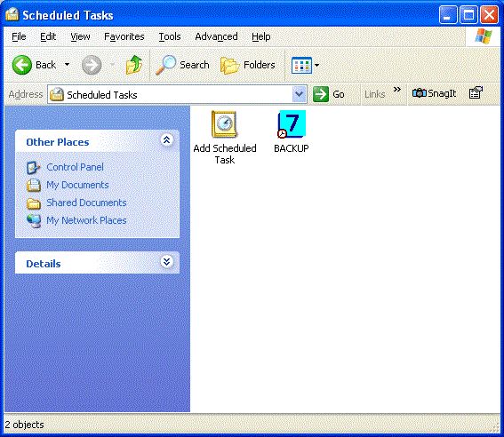
Task: Collapse the Other Places panel
Action: pyautogui.click(x=166, y=140)
